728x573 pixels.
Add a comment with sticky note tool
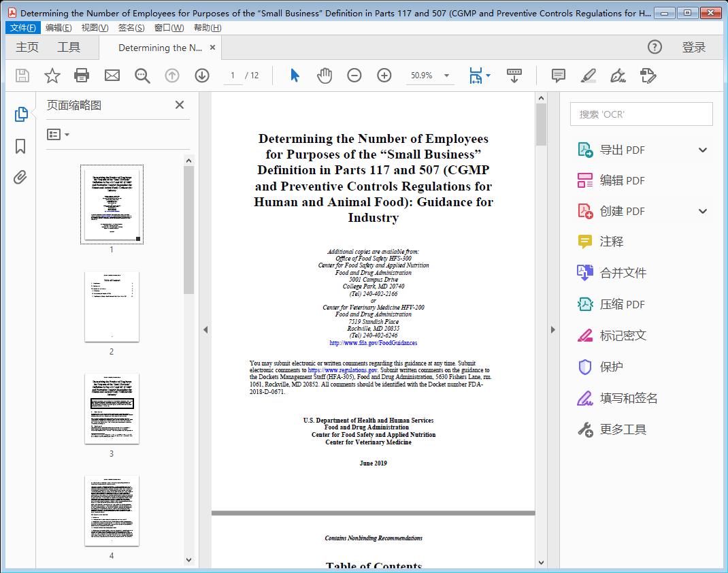click(x=559, y=76)
